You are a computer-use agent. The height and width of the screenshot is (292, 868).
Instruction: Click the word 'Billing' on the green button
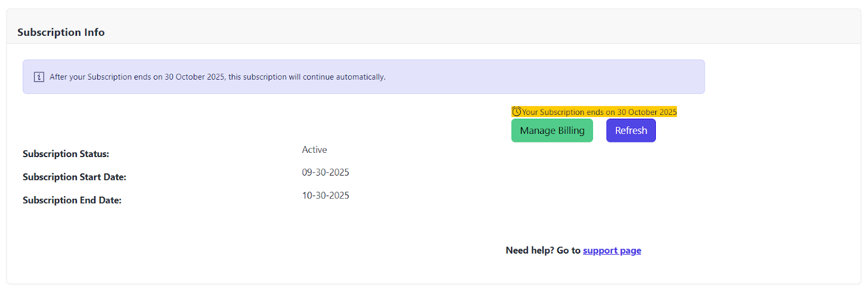571,131
